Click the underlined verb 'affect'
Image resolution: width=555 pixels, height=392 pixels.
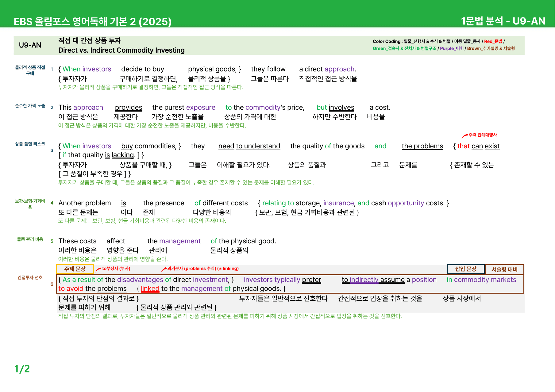(x=116, y=241)
